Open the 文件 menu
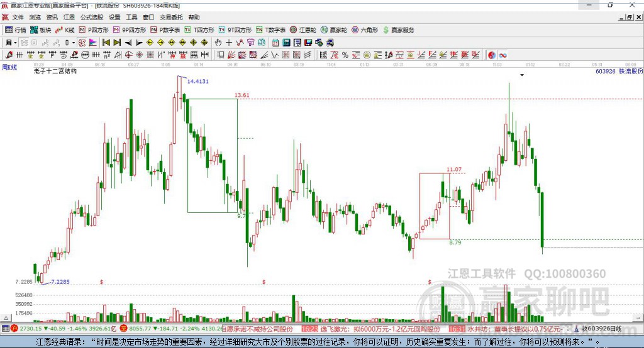The width and height of the screenshot is (644, 348). 18,17
